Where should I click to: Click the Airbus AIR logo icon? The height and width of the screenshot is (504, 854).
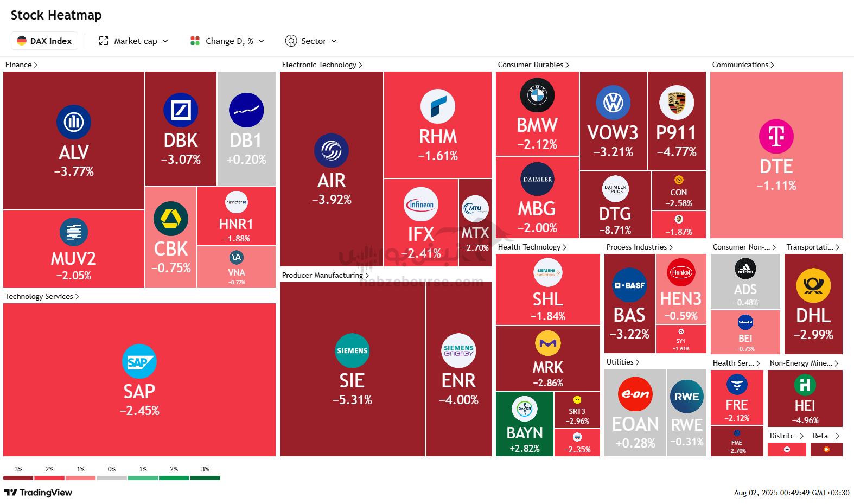coord(332,150)
